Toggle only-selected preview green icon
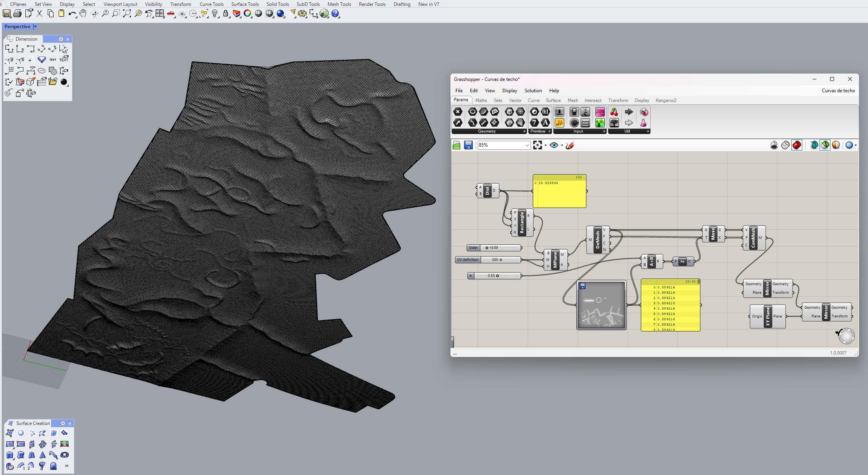Screen dimensions: 868x475 pyautogui.click(x=825, y=145)
